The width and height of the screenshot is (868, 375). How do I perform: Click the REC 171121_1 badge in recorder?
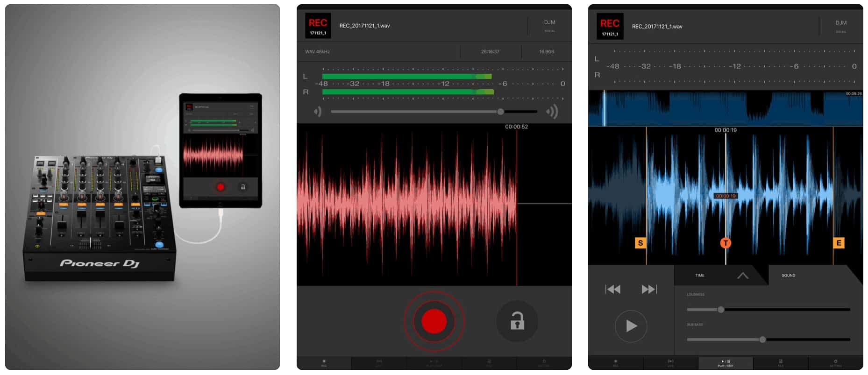pos(318,26)
